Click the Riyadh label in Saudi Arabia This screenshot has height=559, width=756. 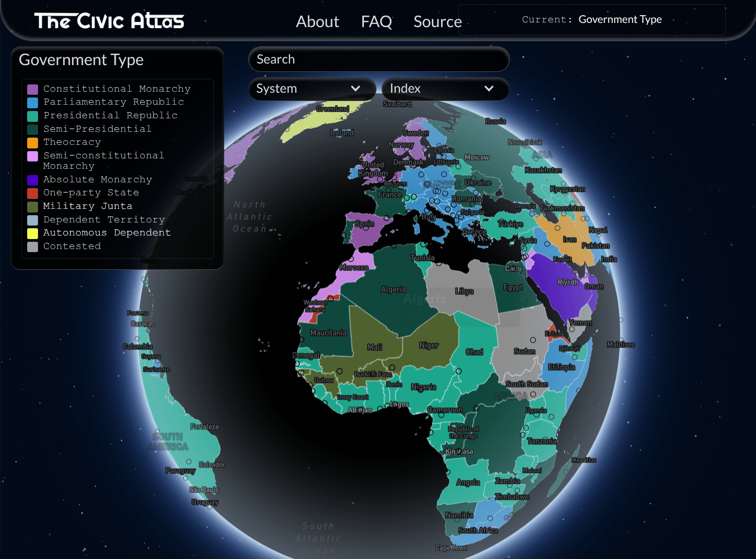coord(568,282)
